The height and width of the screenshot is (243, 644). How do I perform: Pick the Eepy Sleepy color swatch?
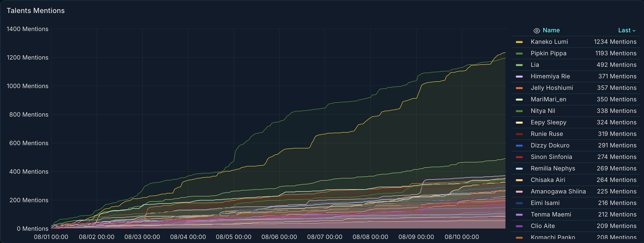(x=519, y=123)
